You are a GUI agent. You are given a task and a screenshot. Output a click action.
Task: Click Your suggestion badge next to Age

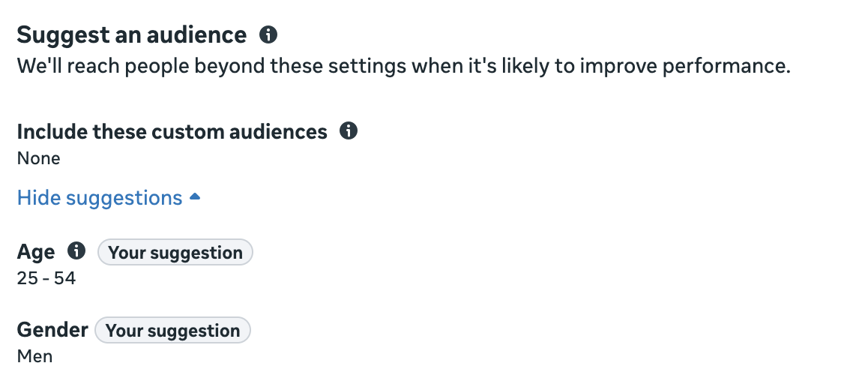tap(175, 253)
